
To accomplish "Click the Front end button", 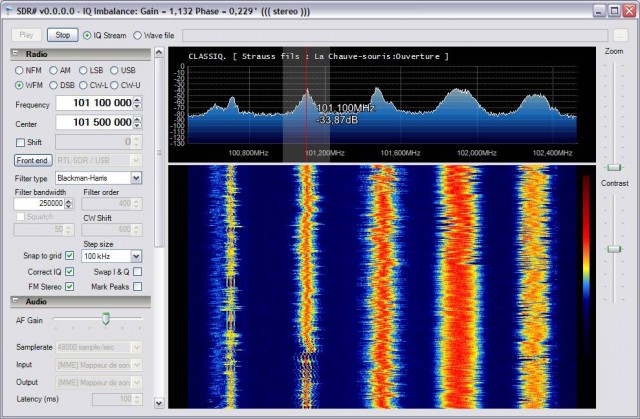I will click(33, 160).
